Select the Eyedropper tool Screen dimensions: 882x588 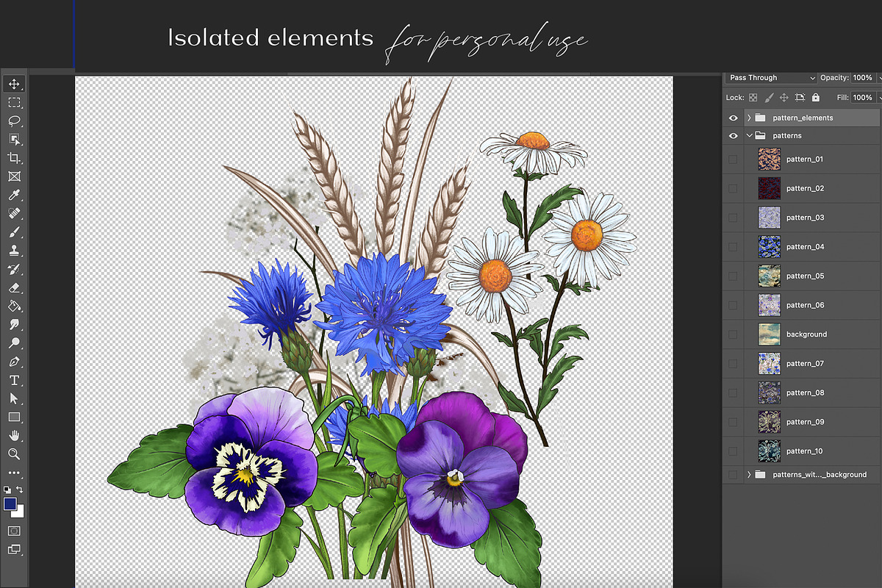[14, 195]
